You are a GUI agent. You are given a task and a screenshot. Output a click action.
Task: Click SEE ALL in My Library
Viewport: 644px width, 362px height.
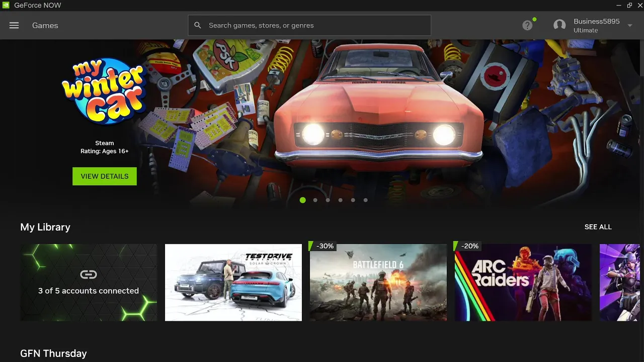(598, 227)
